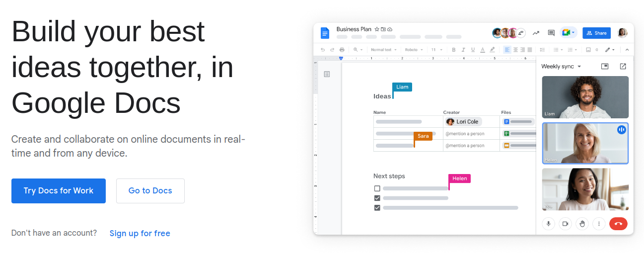
Task: Select Helen's video tile
Action: coord(585,143)
